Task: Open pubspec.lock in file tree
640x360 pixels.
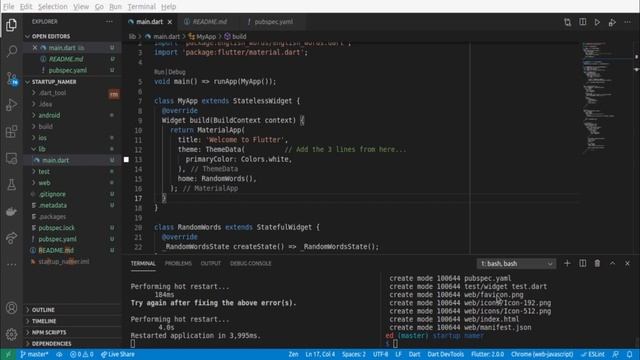Action: coord(56,228)
